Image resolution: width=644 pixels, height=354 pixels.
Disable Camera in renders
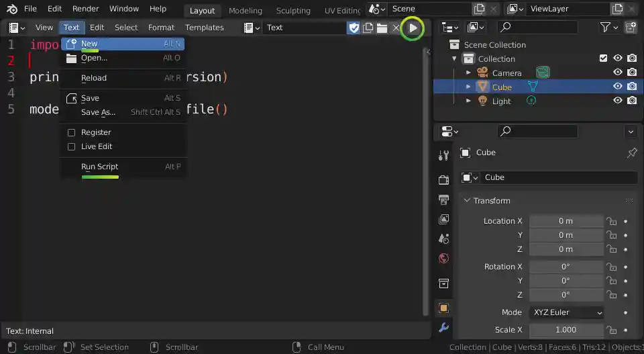pos(632,73)
